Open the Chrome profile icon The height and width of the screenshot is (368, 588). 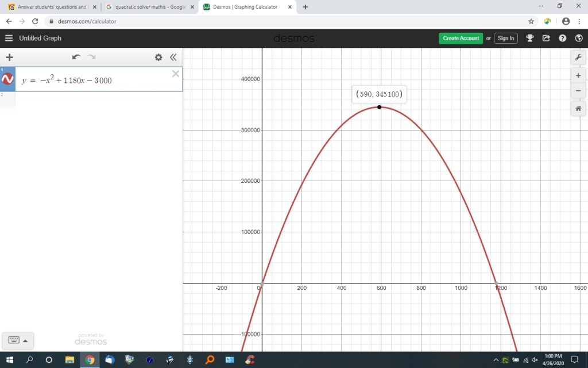tap(566, 21)
